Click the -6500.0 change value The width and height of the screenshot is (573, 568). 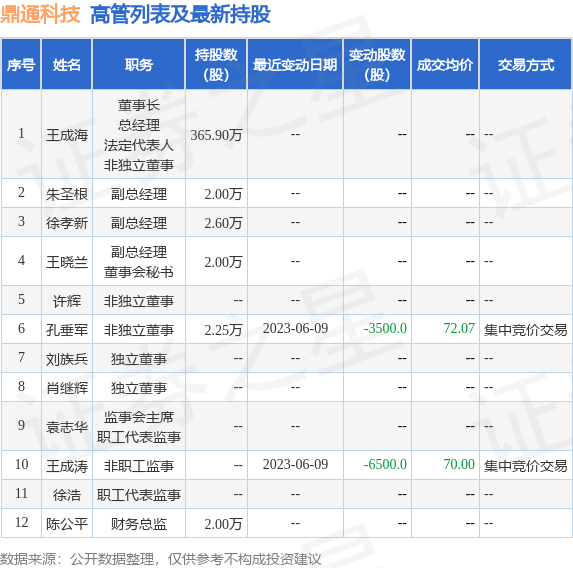tap(385, 464)
